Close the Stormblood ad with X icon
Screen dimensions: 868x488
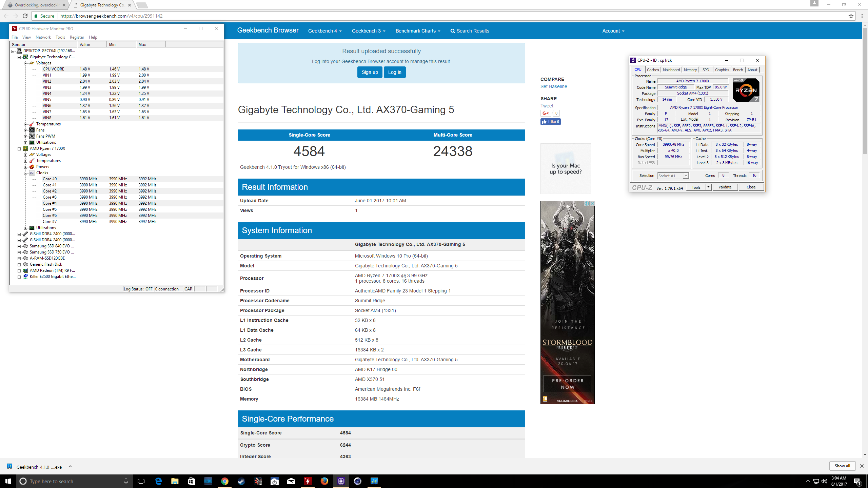click(x=592, y=203)
